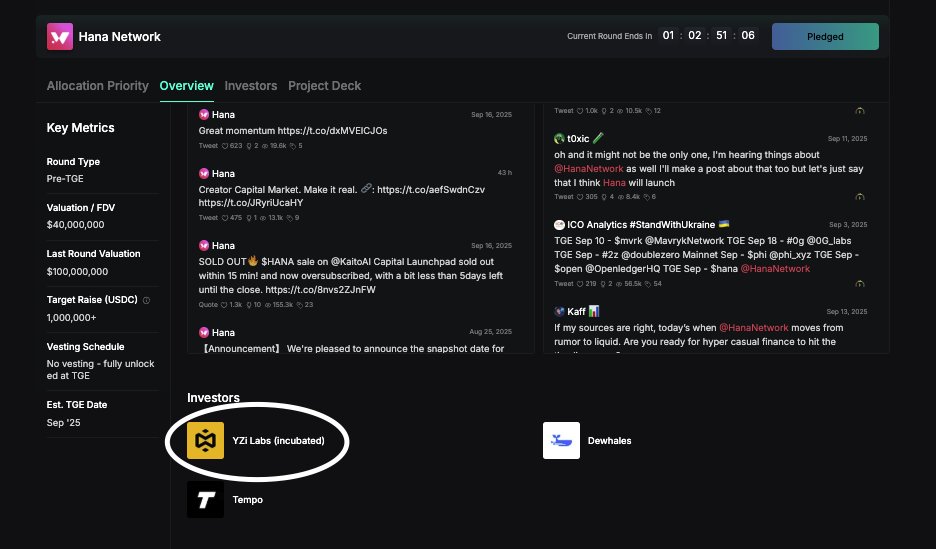936x549 pixels.
Task: Click the 'Aug 25, 2025' tweet date
Action: click(x=490, y=332)
